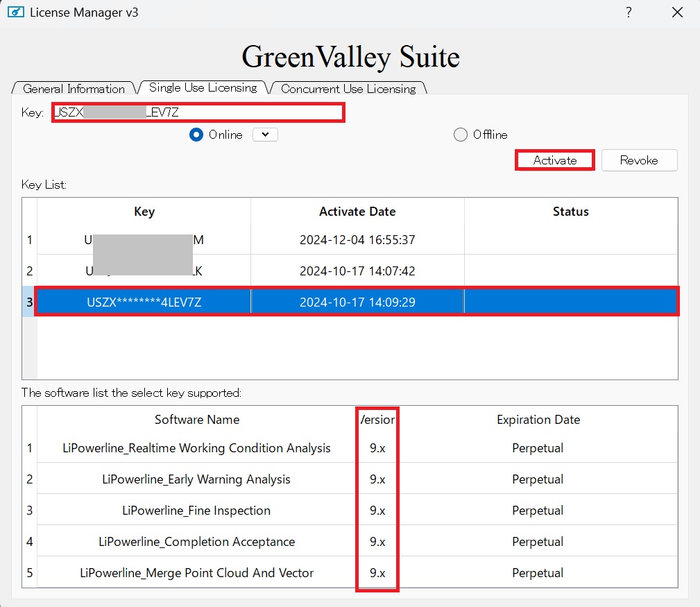Click the help question mark button
700x607 pixels.
pyautogui.click(x=629, y=12)
